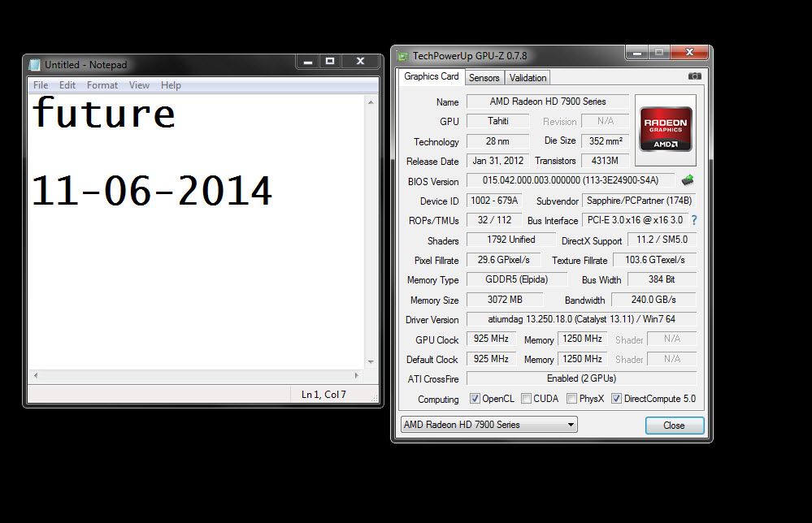Click the Notepad title bar icon

click(x=35, y=65)
